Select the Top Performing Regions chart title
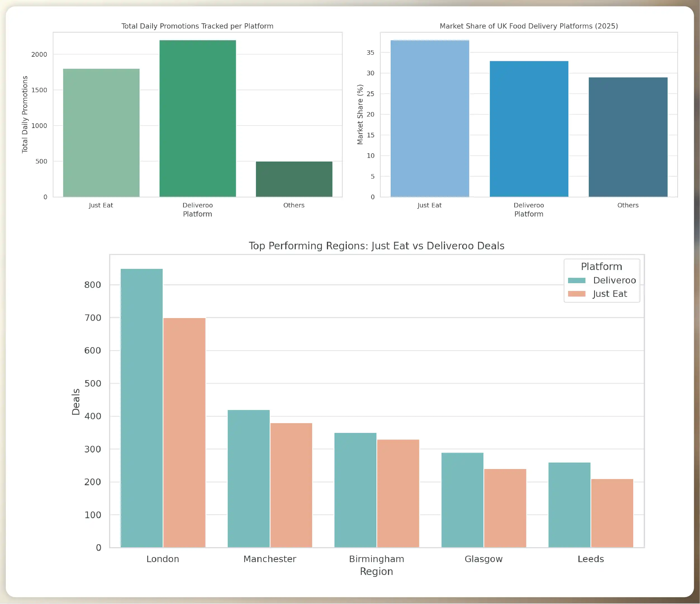Image resolution: width=700 pixels, height=604 pixels. click(x=376, y=246)
